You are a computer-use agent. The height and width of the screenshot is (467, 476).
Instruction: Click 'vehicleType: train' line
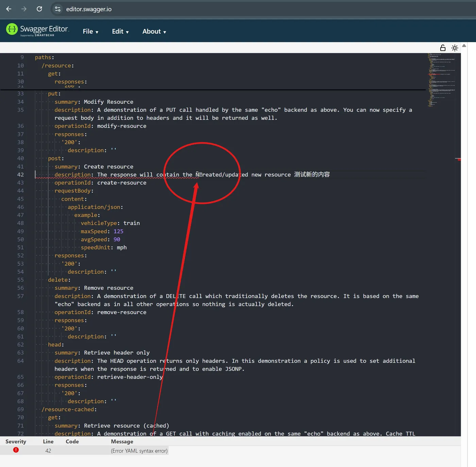110,223
